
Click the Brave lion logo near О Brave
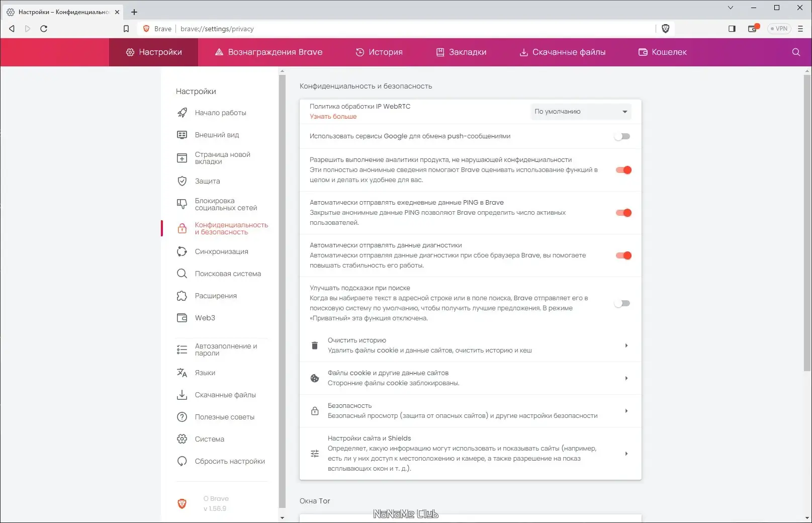pos(182,503)
